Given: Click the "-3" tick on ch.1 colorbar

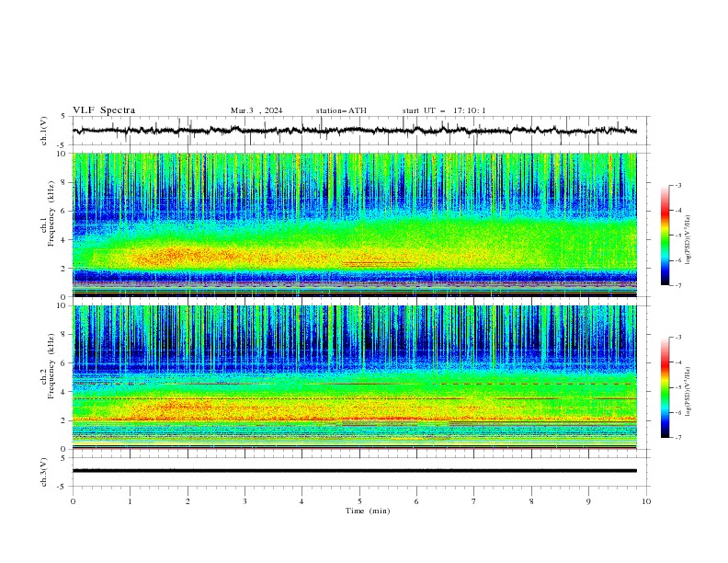Looking at the screenshot, I should 677,185.
